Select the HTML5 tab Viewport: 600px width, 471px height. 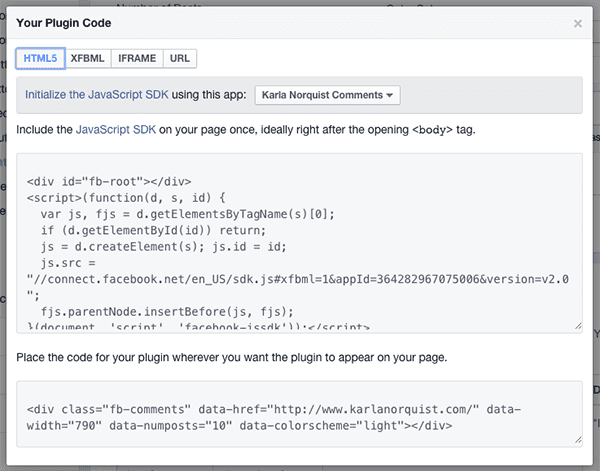point(40,59)
